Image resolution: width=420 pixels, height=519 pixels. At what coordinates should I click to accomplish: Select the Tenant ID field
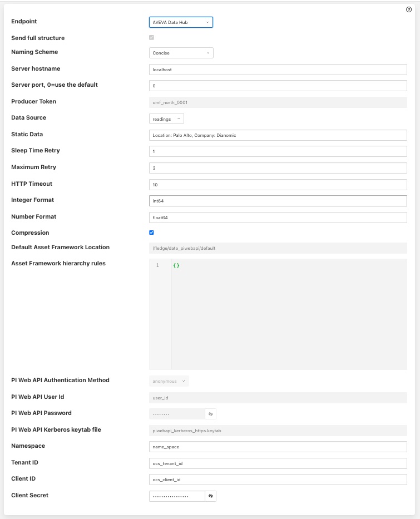coord(277,463)
